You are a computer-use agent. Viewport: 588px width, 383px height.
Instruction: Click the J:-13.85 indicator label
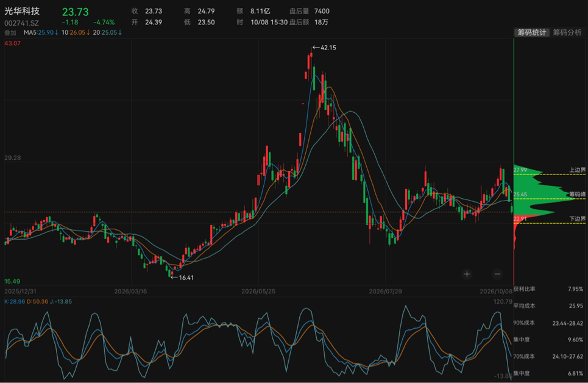(x=61, y=301)
